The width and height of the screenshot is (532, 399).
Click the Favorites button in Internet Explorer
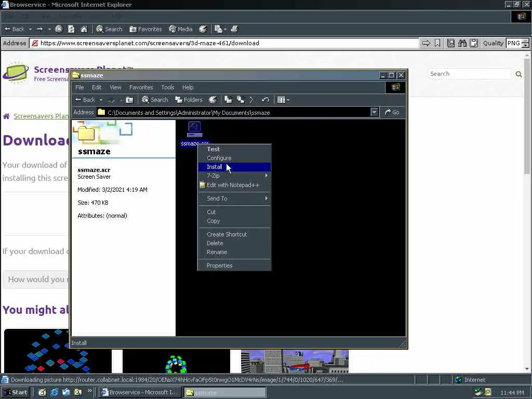145,29
